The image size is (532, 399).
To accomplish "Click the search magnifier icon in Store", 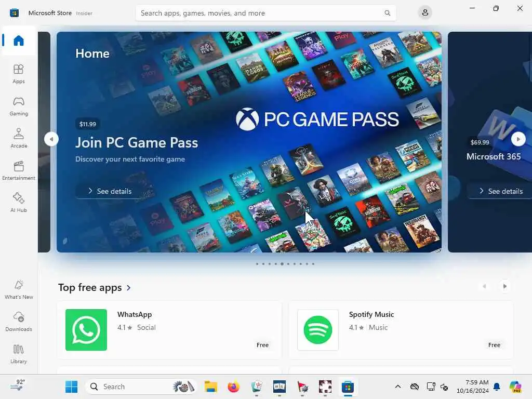I will [x=387, y=13].
